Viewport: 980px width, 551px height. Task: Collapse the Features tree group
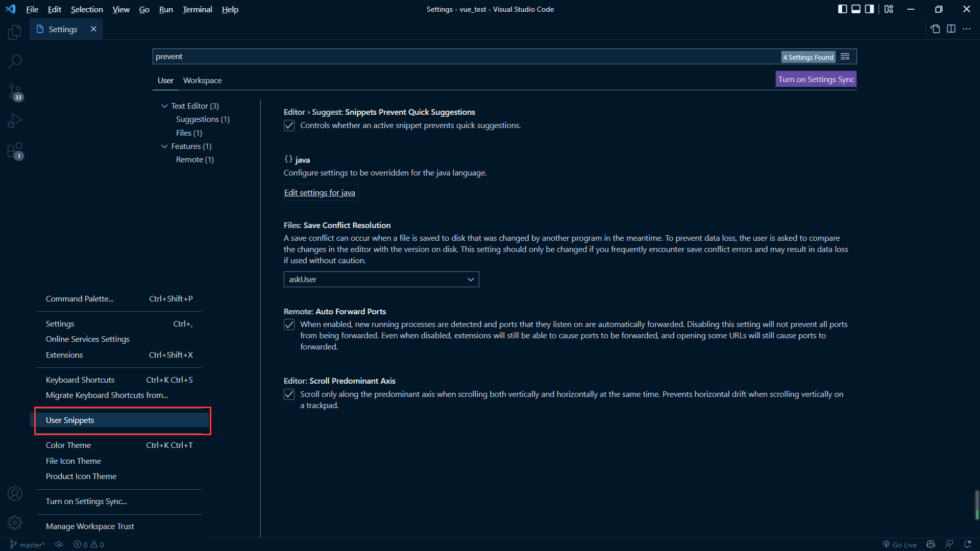164,146
